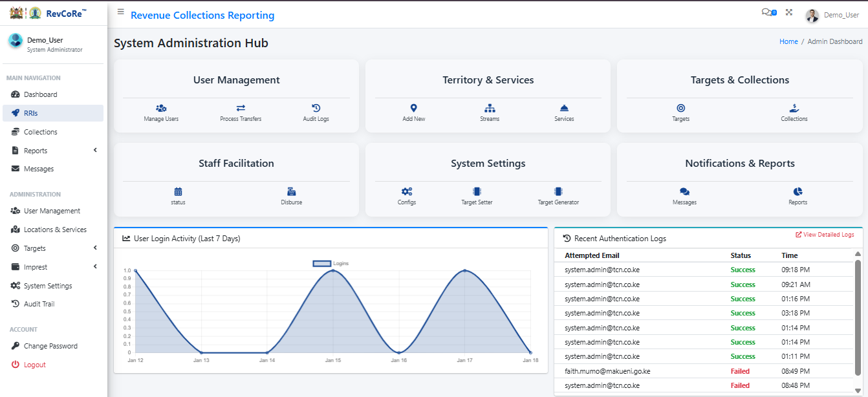This screenshot has width=868, height=397.
Task: Click the Services bell icon
Action: click(564, 109)
